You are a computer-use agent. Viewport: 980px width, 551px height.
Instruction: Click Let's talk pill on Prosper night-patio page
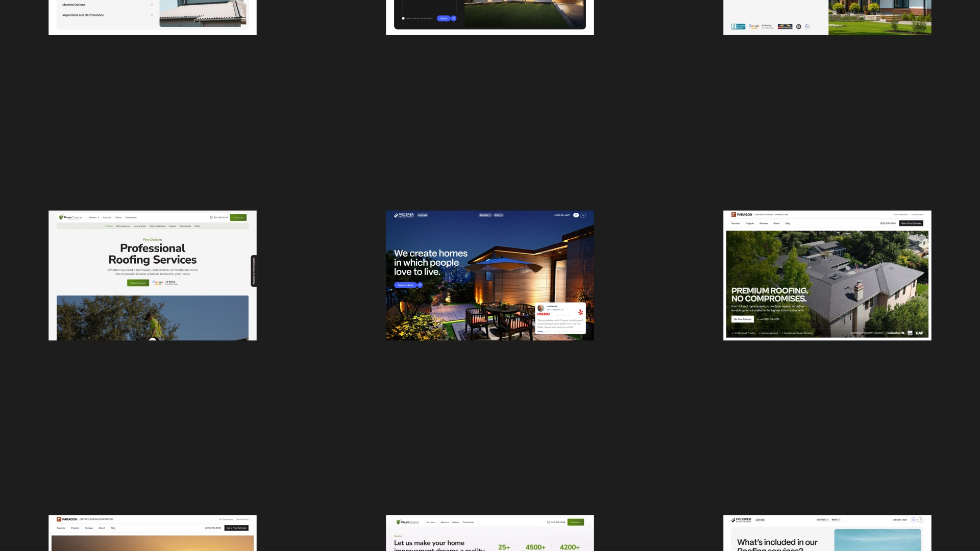tap(423, 215)
